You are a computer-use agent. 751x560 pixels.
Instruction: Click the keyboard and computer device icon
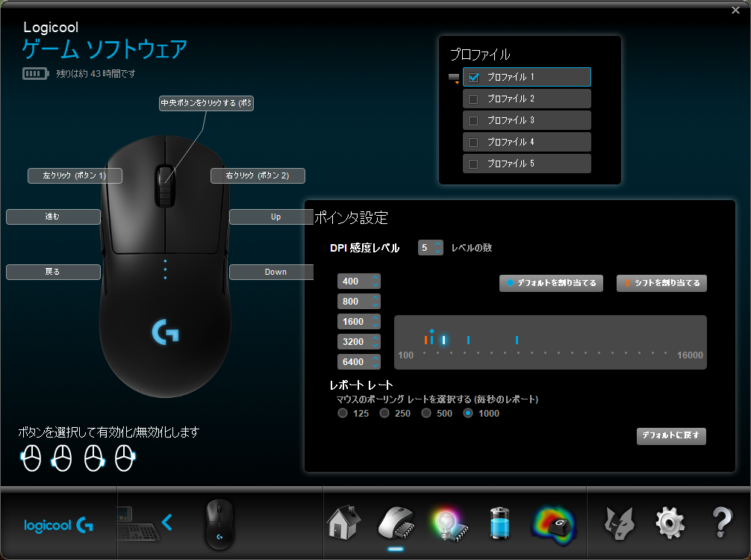tap(137, 524)
